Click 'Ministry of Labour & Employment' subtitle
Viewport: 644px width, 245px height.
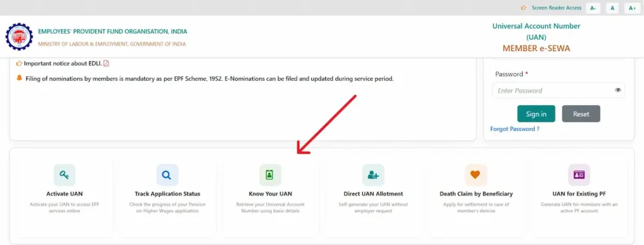[112, 44]
